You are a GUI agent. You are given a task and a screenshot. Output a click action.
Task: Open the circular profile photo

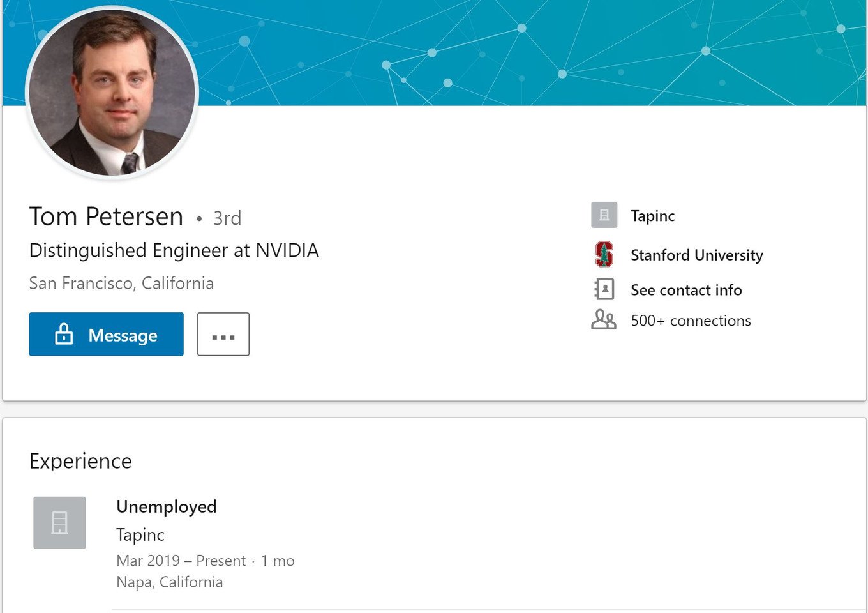point(112,93)
